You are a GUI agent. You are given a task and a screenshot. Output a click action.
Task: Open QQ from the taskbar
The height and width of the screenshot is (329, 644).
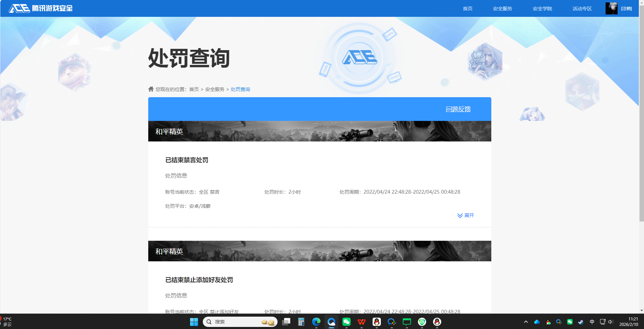coord(376,322)
